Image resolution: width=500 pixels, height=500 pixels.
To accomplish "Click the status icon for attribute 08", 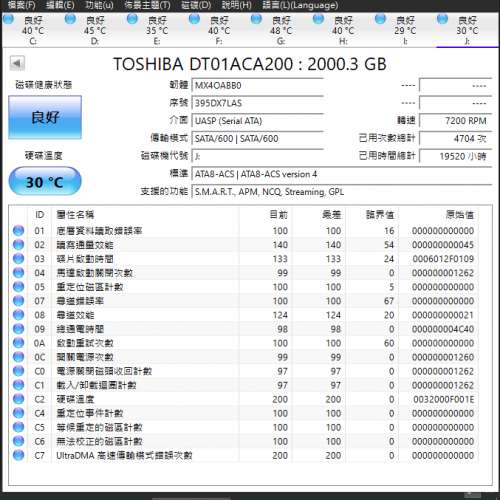I will pos(18,315).
